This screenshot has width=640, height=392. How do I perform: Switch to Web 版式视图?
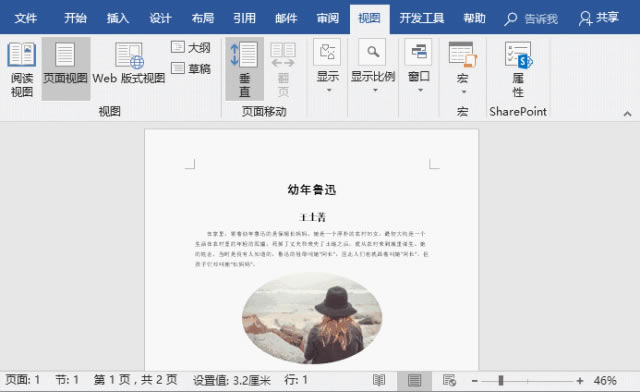tap(129, 63)
